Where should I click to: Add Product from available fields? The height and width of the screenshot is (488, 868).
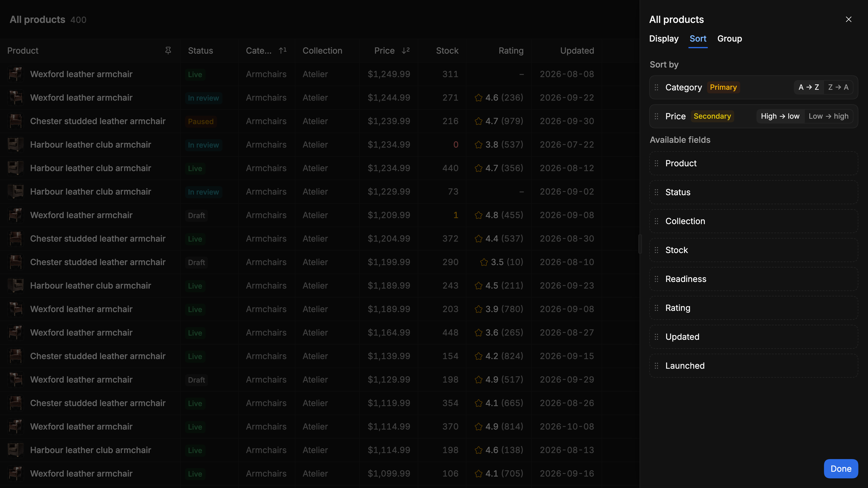coord(753,163)
